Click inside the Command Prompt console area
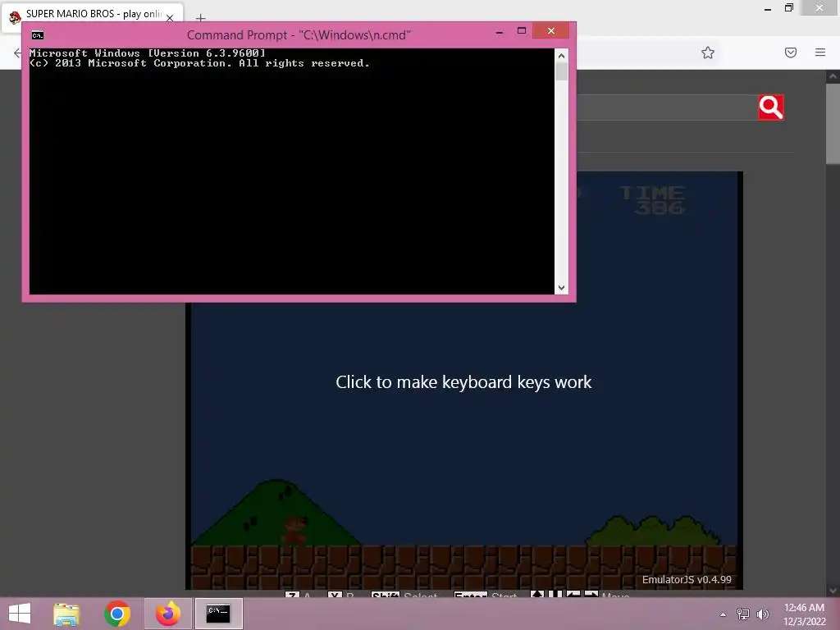The image size is (840, 630). click(x=292, y=171)
